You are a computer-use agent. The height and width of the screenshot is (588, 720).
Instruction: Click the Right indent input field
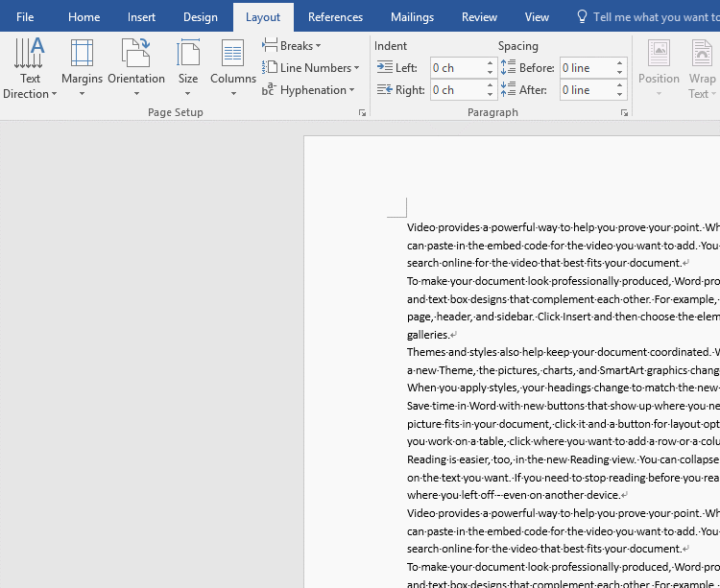click(x=456, y=90)
